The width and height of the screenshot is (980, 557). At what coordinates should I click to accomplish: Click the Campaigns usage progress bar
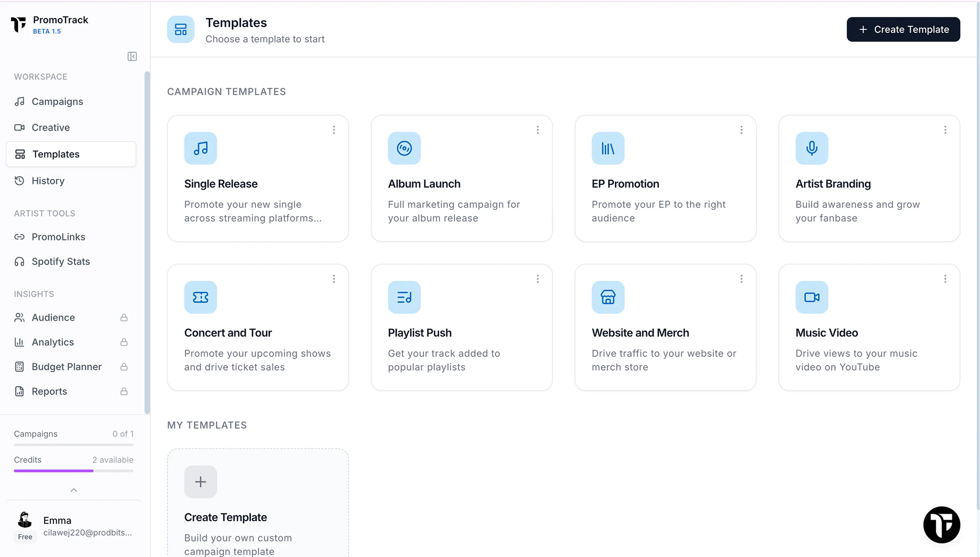click(x=73, y=445)
